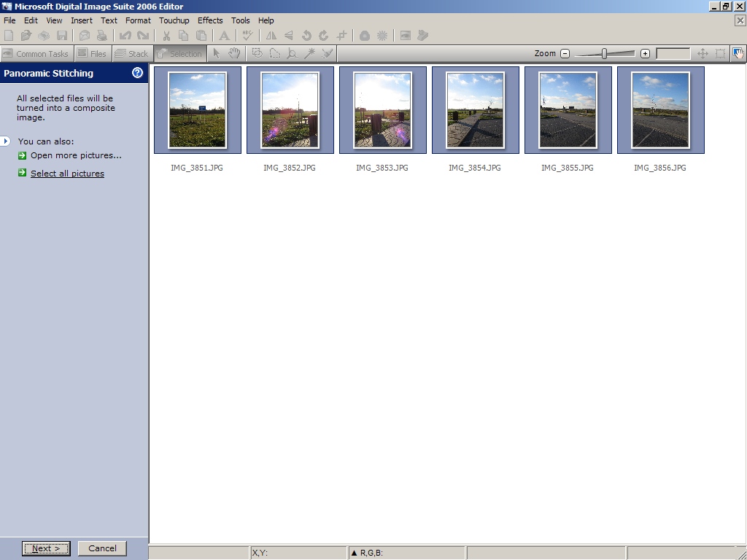
Task: Toggle the Common Tasks panel
Action: [36, 53]
